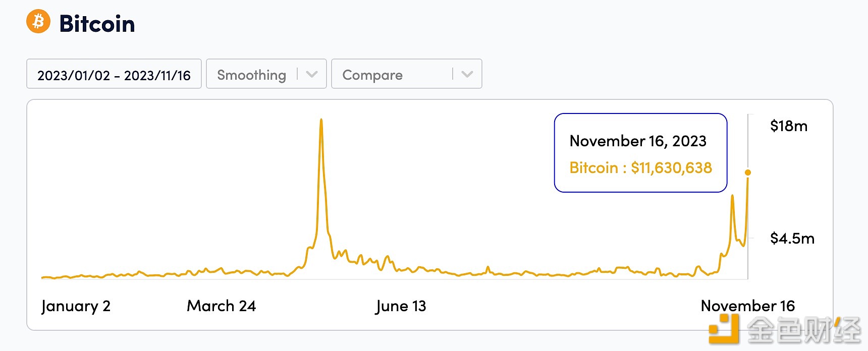Click the November 16 data point dot
This screenshot has height=351, width=868.
click(x=748, y=172)
